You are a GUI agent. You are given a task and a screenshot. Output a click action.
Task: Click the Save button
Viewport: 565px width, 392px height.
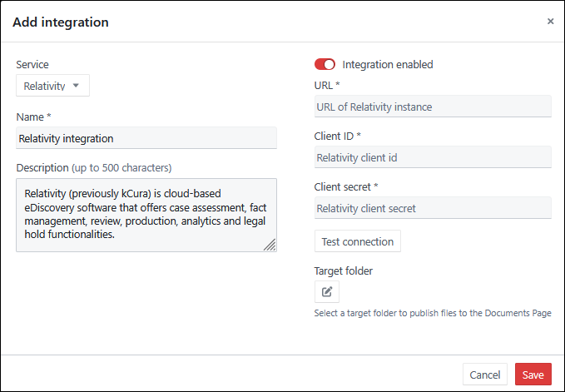coord(533,375)
